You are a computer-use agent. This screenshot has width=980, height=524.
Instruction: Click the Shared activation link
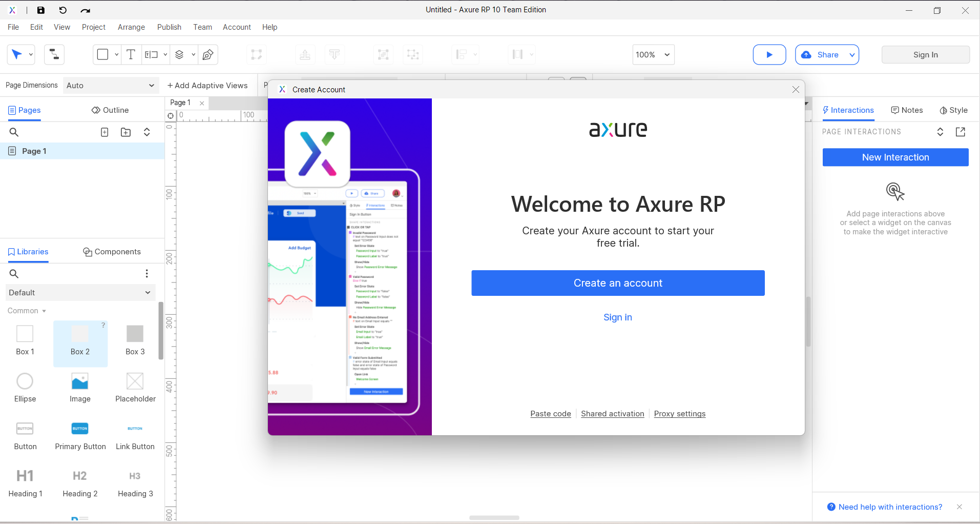(x=613, y=414)
